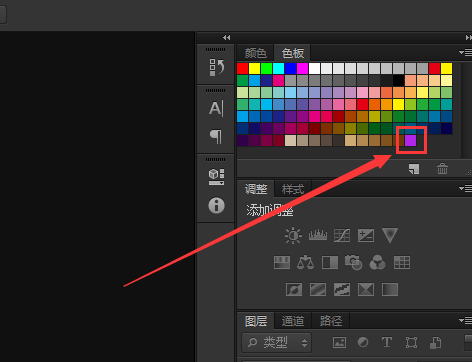
Task: Create new swatch of foreground color
Action: tap(414, 169)
